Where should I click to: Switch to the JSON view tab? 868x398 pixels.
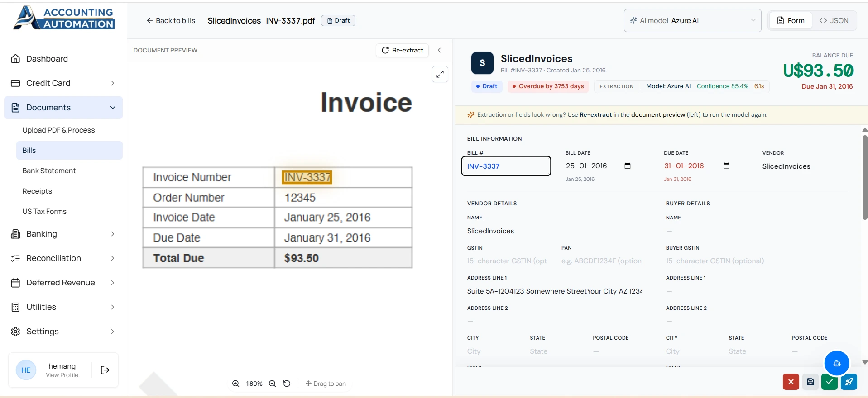pyautogui.click(x=834, y=21)
